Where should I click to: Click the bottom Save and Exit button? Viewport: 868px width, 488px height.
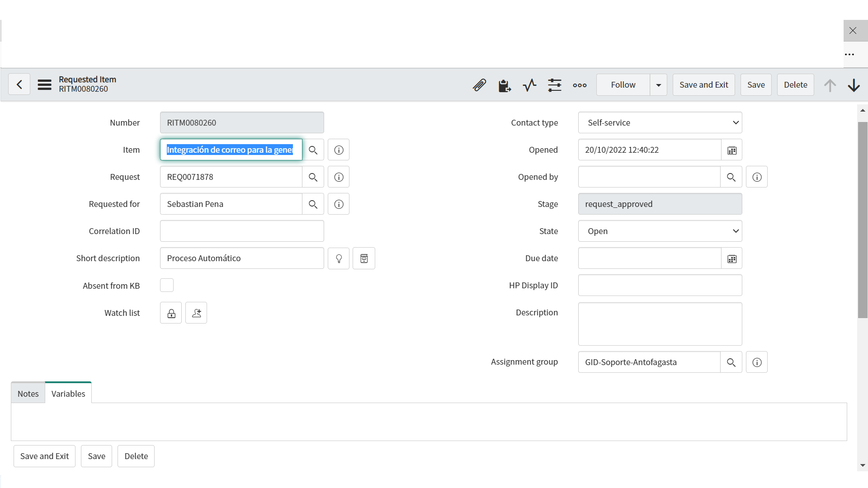point(44,456)
